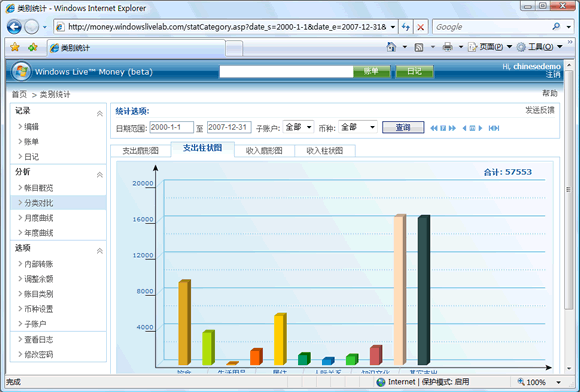Open 年度曲线 in the sidebar

38,233
